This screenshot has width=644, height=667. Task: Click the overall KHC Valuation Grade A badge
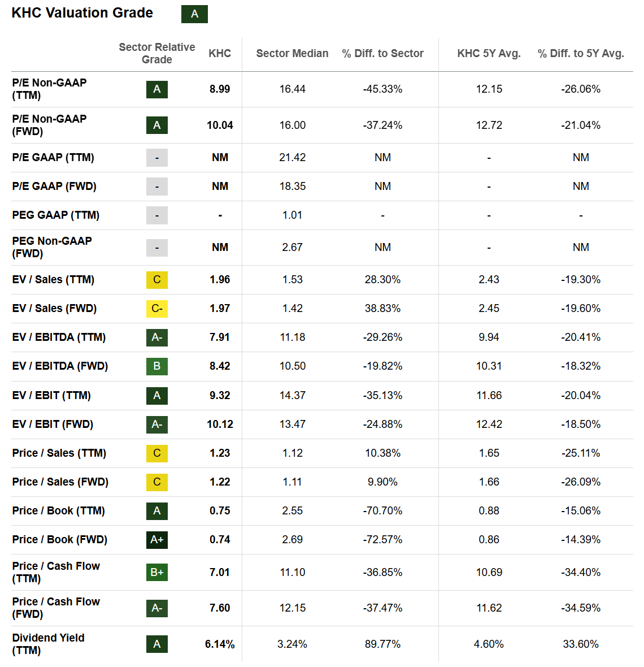pyautogui.click(x=194, y=14)
